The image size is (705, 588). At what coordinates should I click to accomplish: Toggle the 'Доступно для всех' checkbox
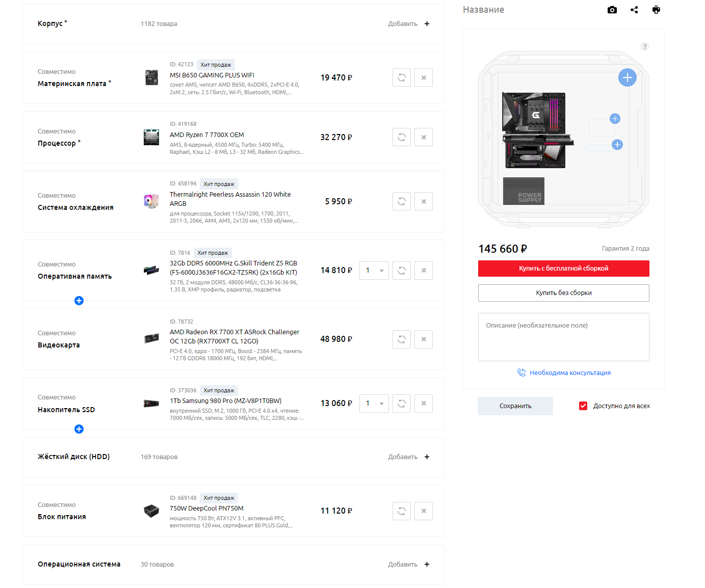coord(583,406)
